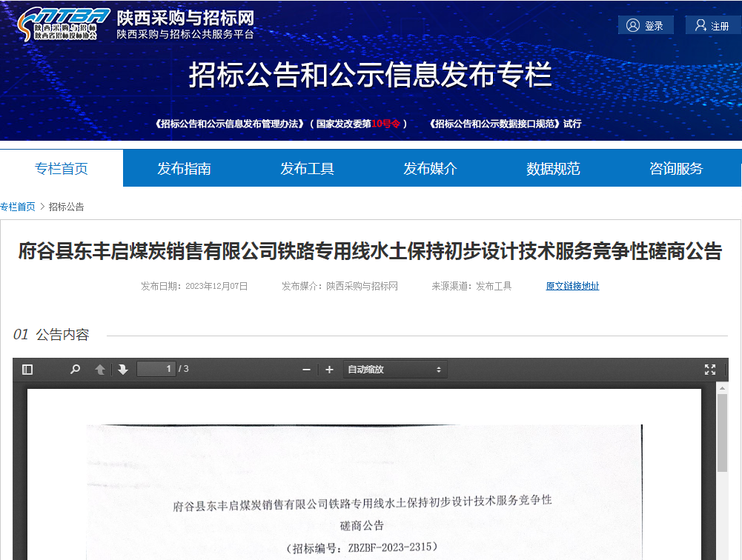
Task: Go to next PDF page arrow
Action: pyautogui.click(x=123, y=370)
